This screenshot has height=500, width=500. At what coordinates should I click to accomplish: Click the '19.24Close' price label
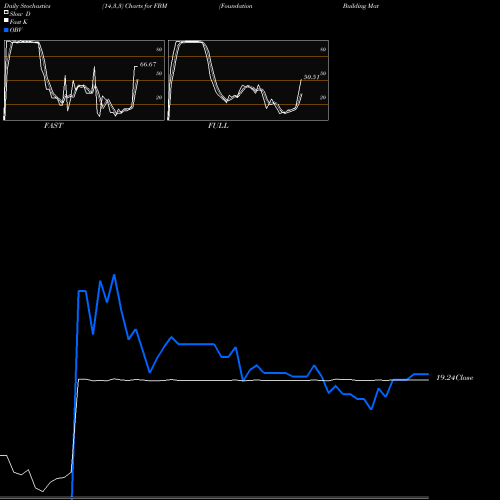tap(455, 378)
